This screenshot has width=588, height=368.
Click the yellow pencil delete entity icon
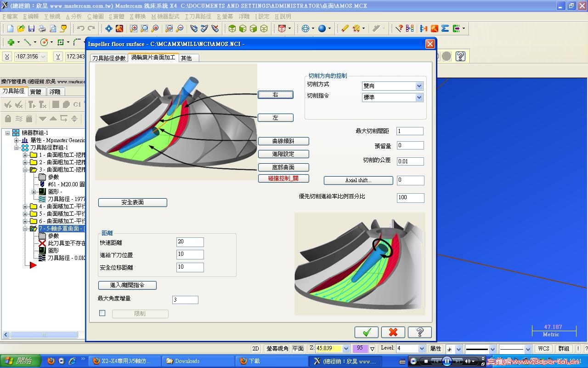click(x=345, y=29)
